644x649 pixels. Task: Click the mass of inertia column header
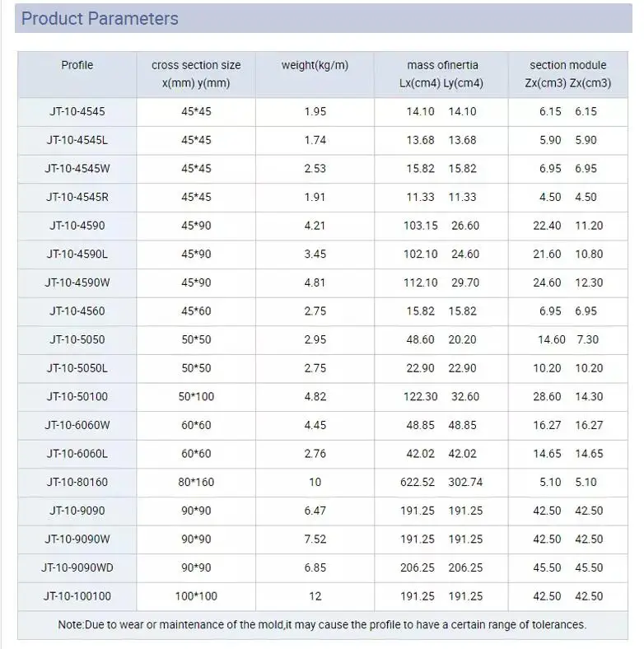(441, 73)
